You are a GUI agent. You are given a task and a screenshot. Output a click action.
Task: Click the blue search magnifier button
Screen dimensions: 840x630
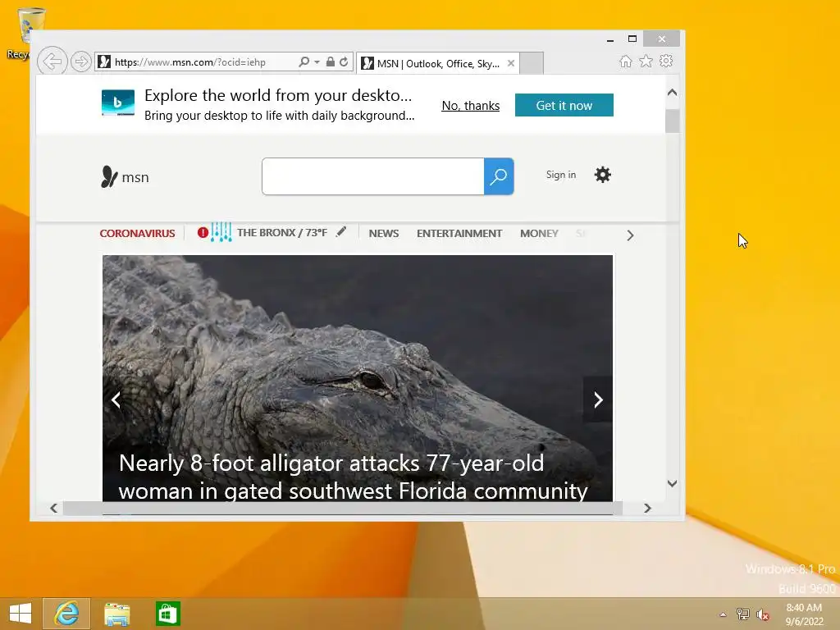499,176
